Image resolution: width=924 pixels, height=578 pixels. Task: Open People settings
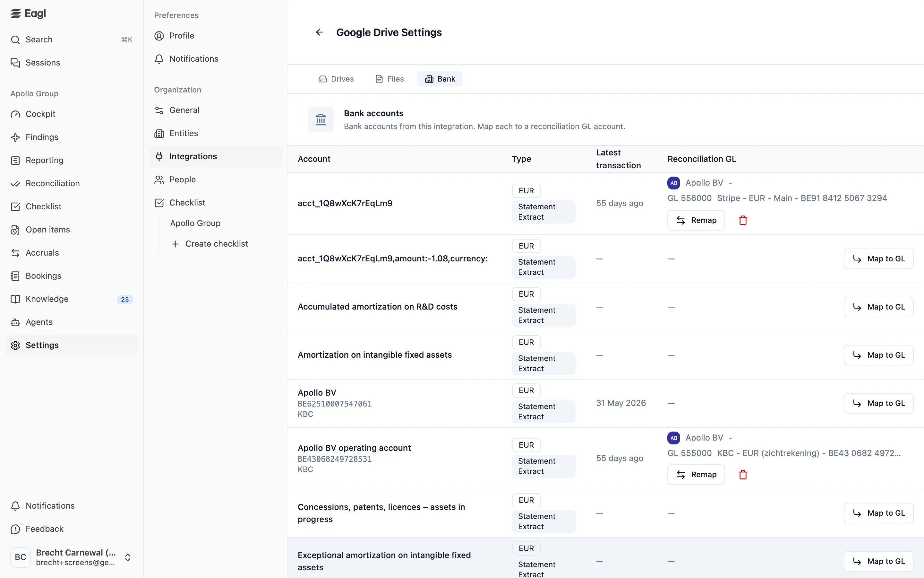point(215,180)
